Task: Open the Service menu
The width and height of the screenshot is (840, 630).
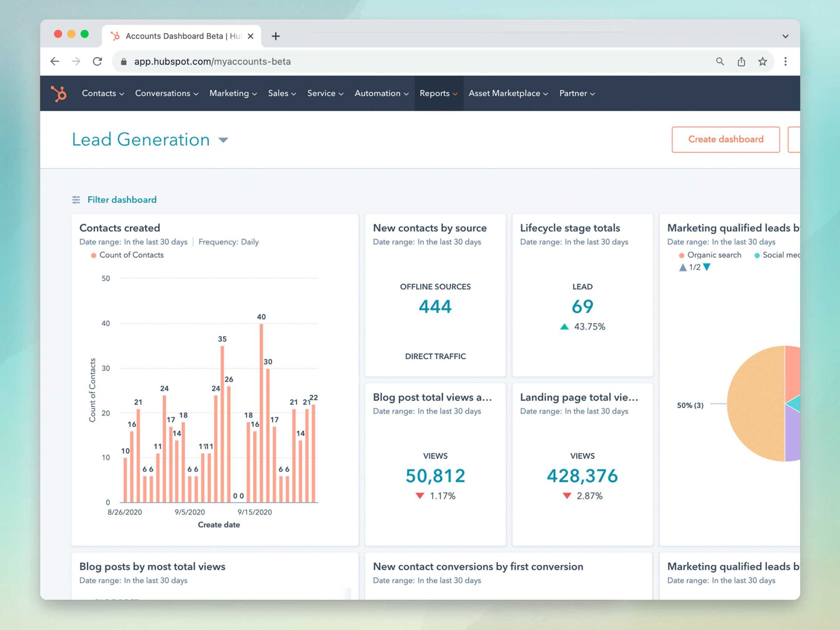Action: (325, 93)
